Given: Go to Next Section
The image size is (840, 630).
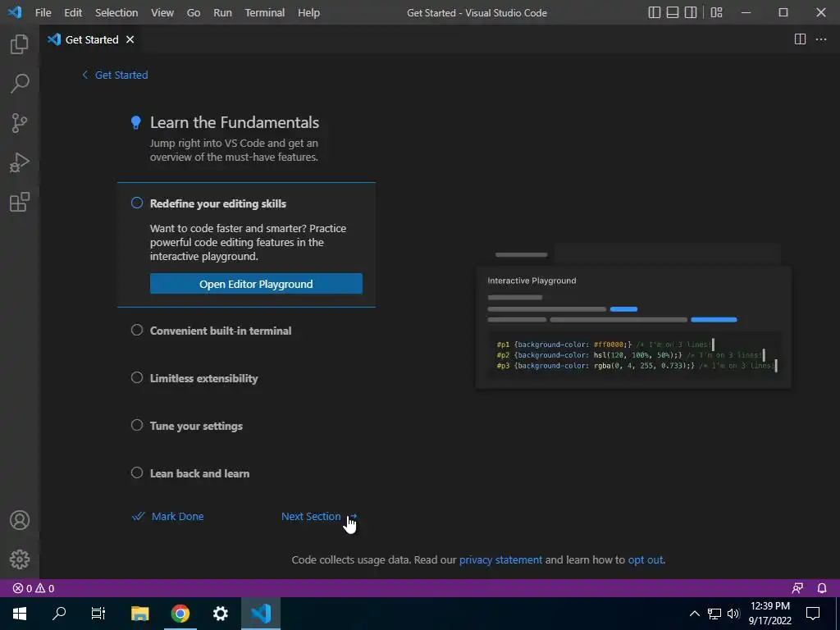Looking at the screenshot, I should [319, 517].
